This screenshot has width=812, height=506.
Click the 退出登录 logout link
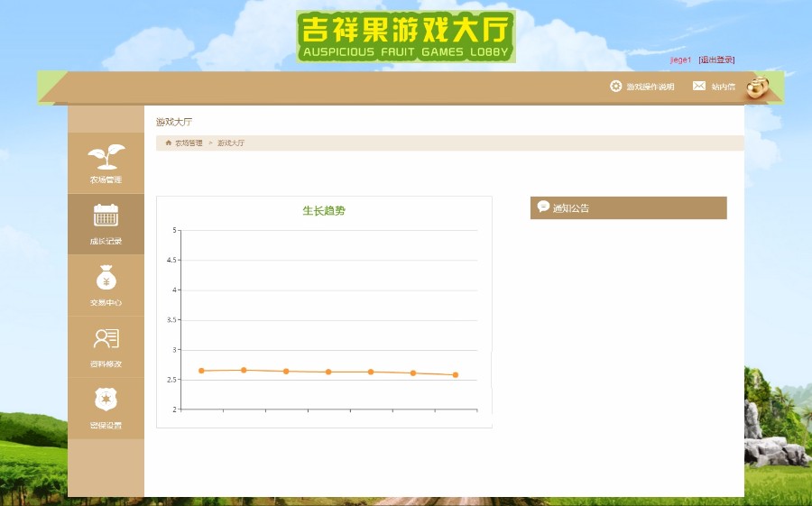point(716,60)
